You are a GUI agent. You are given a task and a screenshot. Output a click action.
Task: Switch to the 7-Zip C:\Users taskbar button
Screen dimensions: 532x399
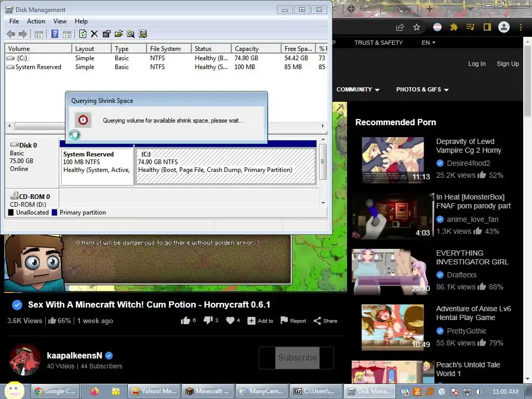click(315, 391)
